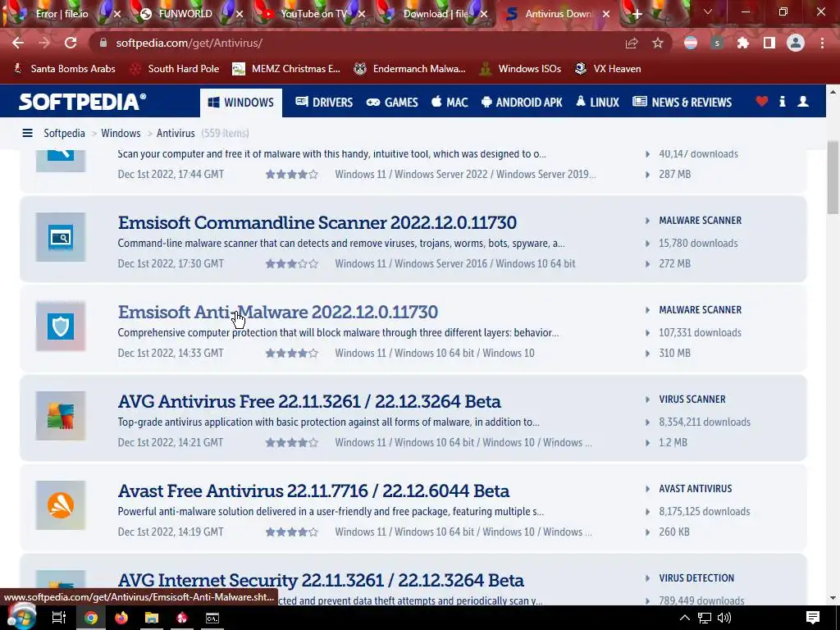840x630 pixels.
Task: Show hidden system tray icons
Action: 685,618
